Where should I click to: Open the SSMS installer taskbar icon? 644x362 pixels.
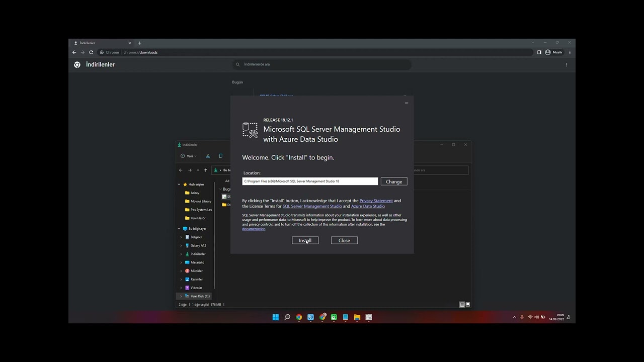tap(369, 317)
